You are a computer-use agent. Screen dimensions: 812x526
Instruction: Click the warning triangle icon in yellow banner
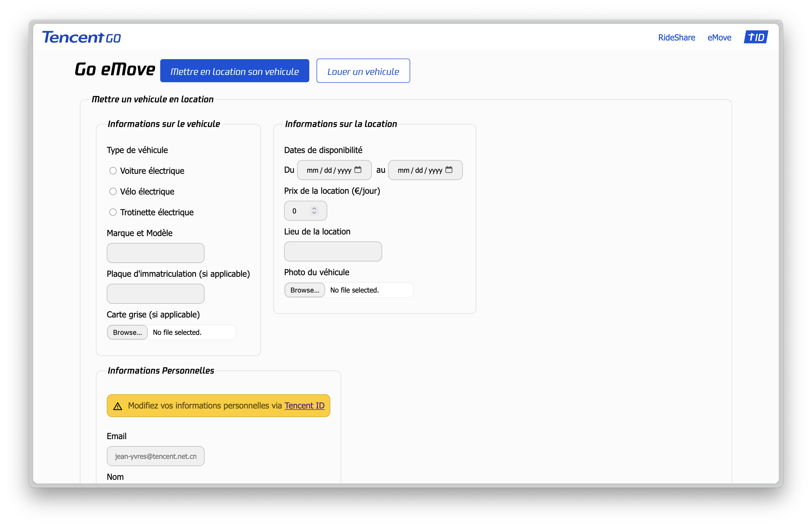(x=118, y=406)
